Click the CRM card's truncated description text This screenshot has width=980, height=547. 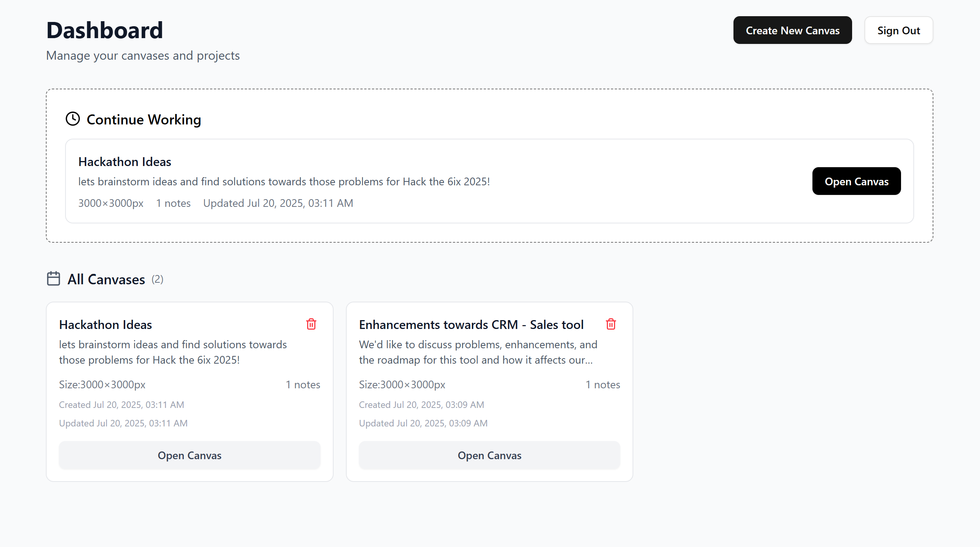tap(478, 352)
